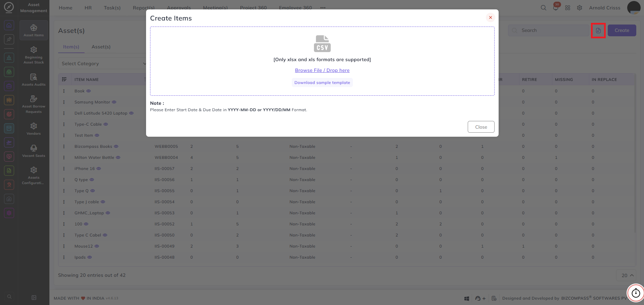Open Asset Items in sidebar
Screen dimensions: 644x305
[34, 30]
